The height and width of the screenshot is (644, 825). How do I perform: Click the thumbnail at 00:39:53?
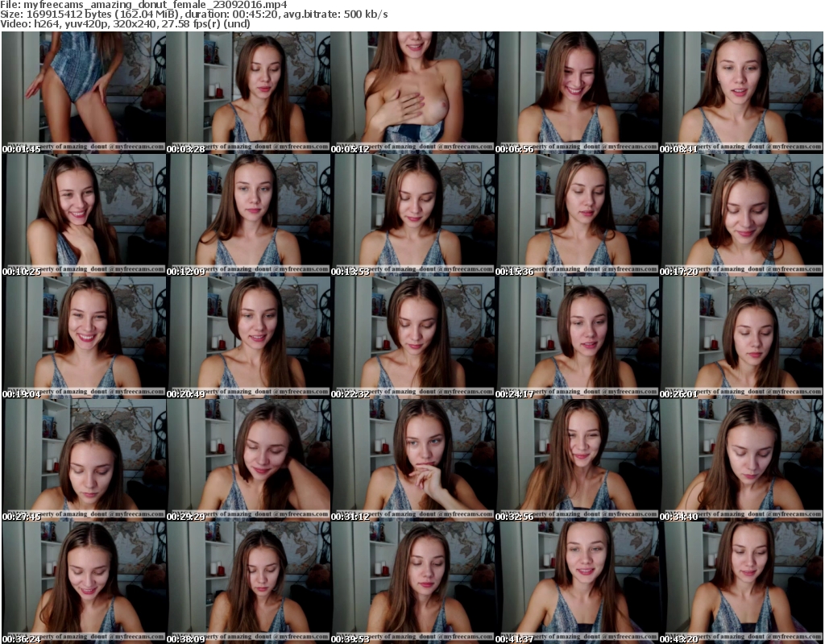412,583
